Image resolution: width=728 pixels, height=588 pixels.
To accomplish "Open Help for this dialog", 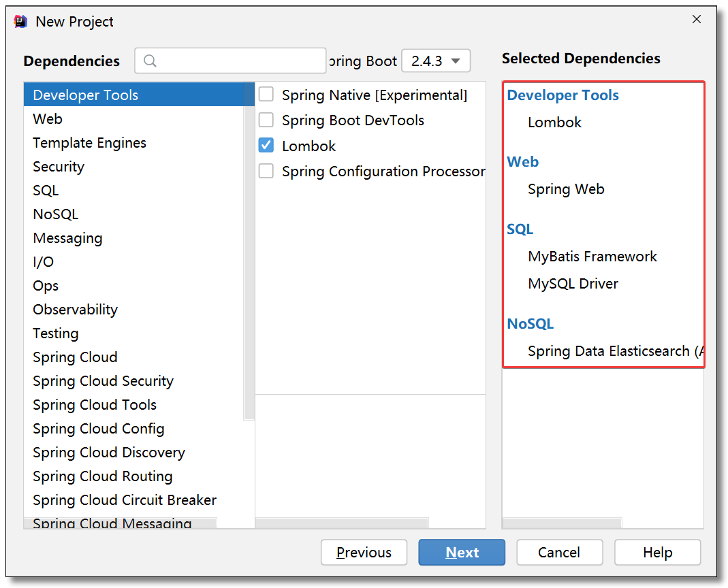I will point(657,552).
